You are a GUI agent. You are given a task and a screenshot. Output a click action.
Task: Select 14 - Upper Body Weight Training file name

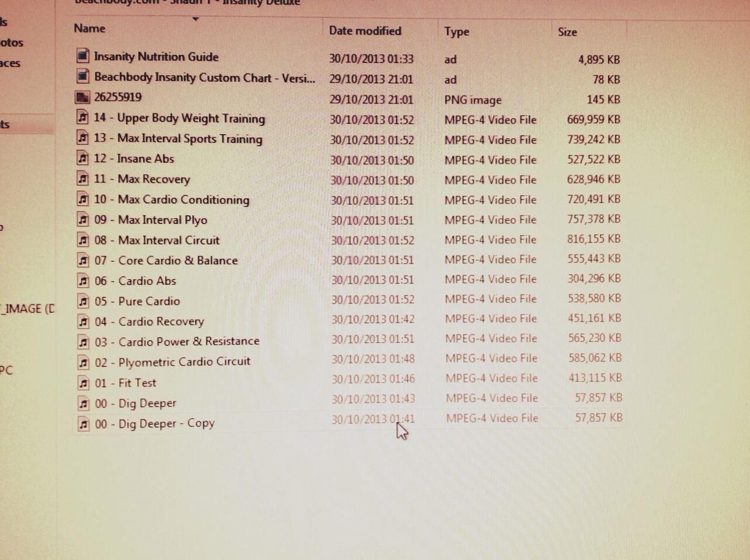pos(179,118)
